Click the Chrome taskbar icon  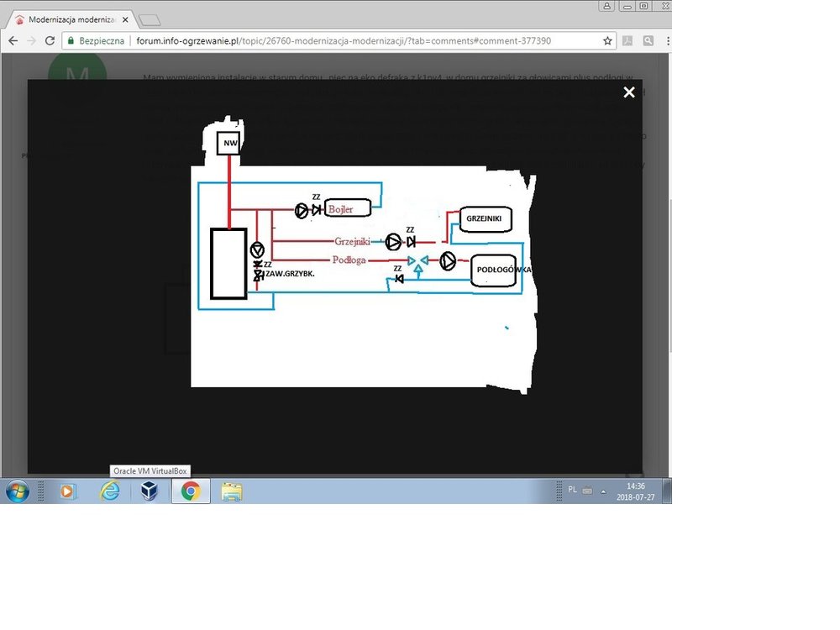coord(191,491)
